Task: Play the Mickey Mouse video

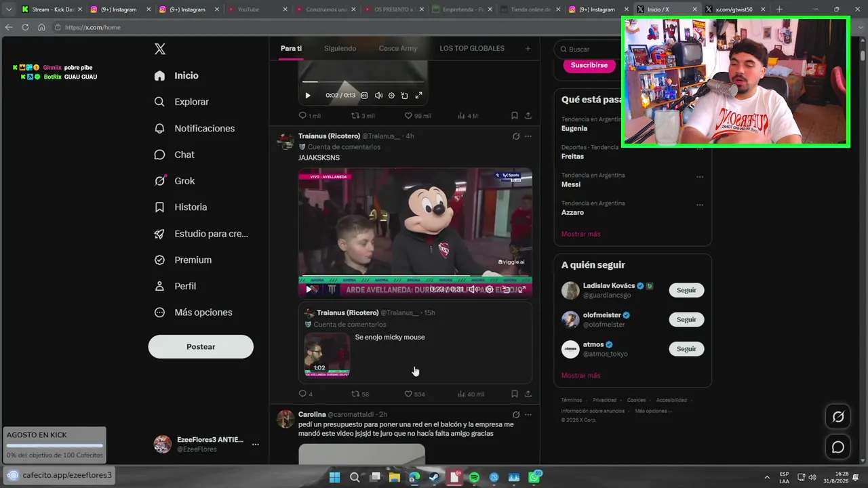Action: pos(309,289)
